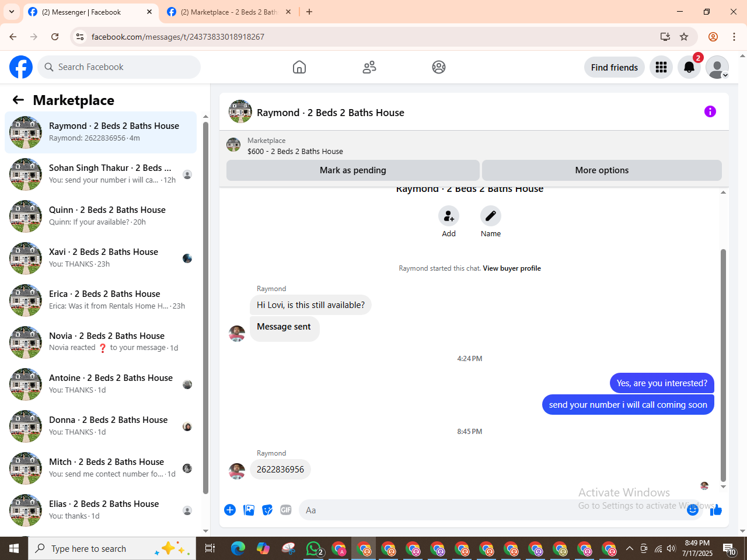
Task: Open Mitch conversation
Action: 101,468
